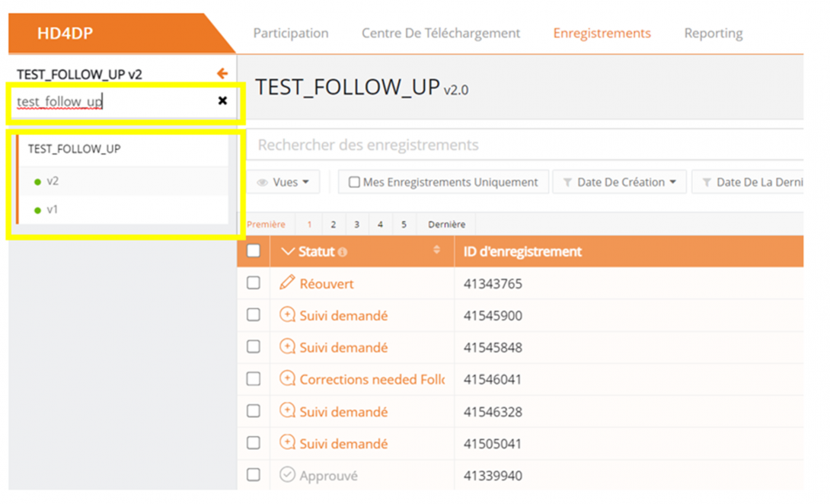This screenshot has height=504, width=830.
Task: Click the pencil icon next to Réouvert
Action: 287,283
